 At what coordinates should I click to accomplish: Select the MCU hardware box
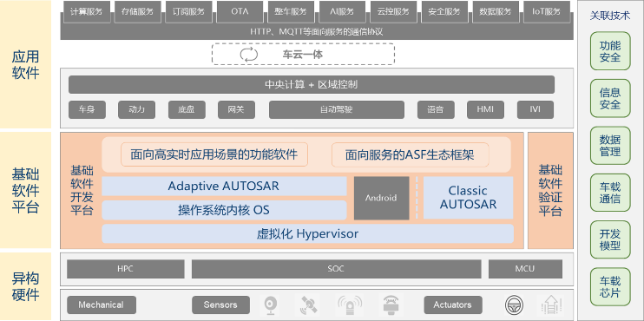[524, 269]
